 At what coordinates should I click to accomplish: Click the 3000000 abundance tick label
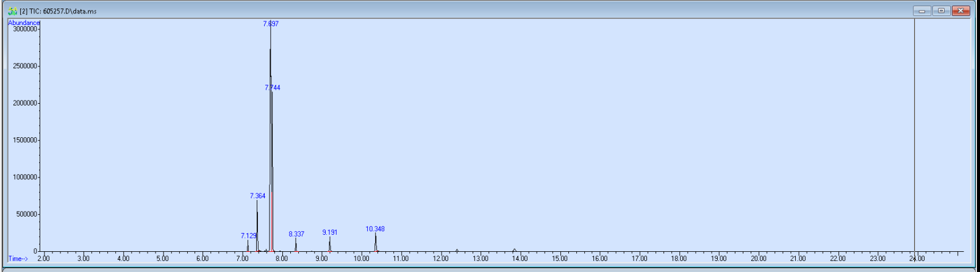pyautogui.click(x=25, y=29)
